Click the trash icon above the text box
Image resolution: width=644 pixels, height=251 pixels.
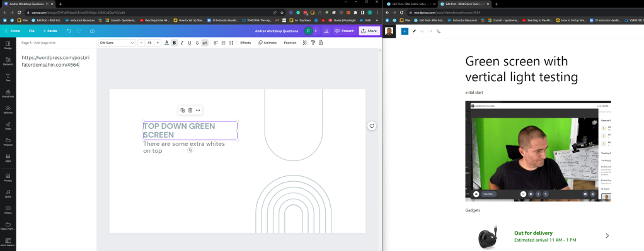tap(190, 110)
